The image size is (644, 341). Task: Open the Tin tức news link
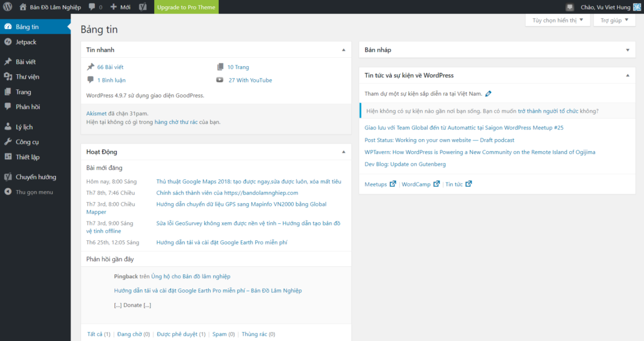pyautogui.click(x=454, y=184)
